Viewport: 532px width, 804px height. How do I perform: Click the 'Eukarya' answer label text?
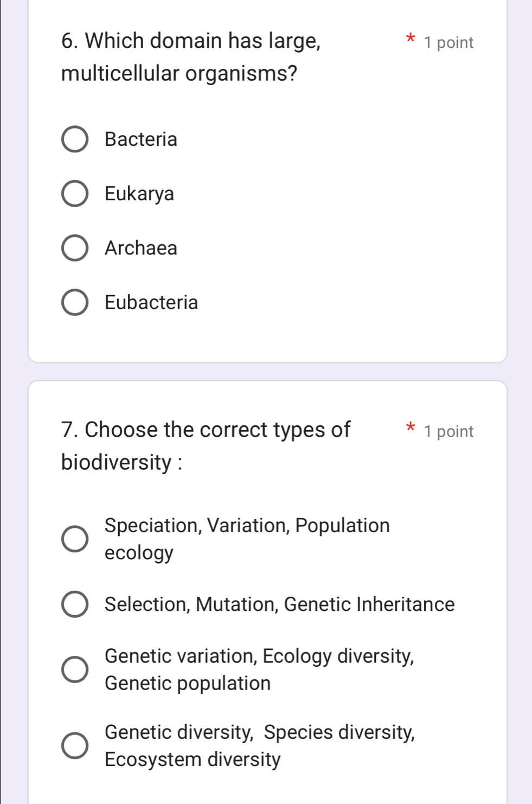click(x=139, y=194)
